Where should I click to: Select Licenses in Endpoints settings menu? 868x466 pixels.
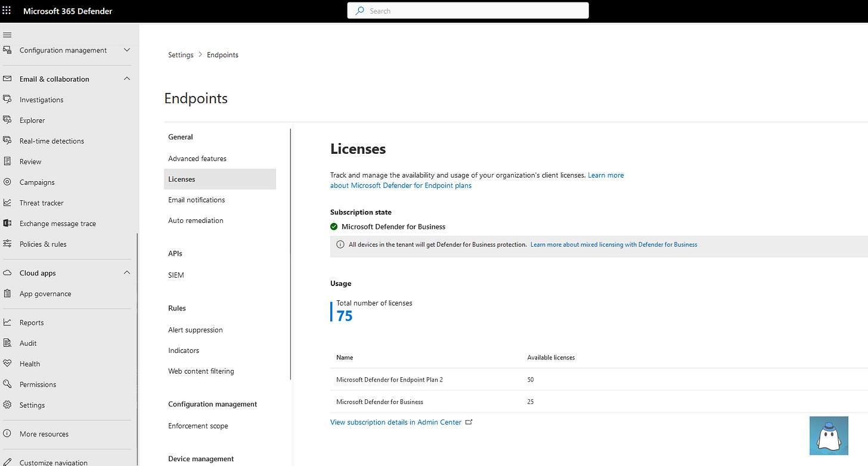[220, 179]
